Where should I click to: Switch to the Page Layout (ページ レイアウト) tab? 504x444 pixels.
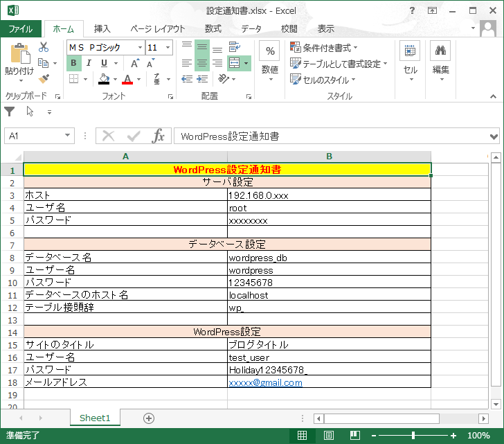click(x=158, y=29)
